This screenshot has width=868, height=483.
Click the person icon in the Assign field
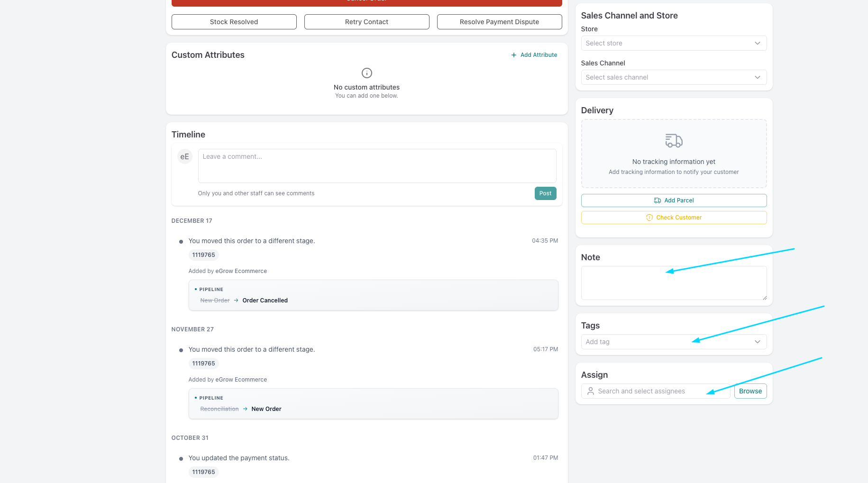point(591,391)
